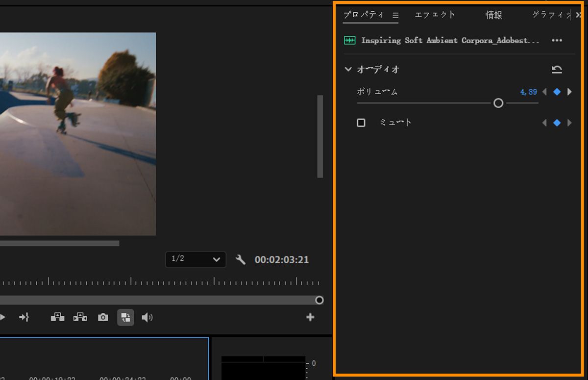
Task: Show hidden panel tabs with double chevron
Action: pos(579,15)
